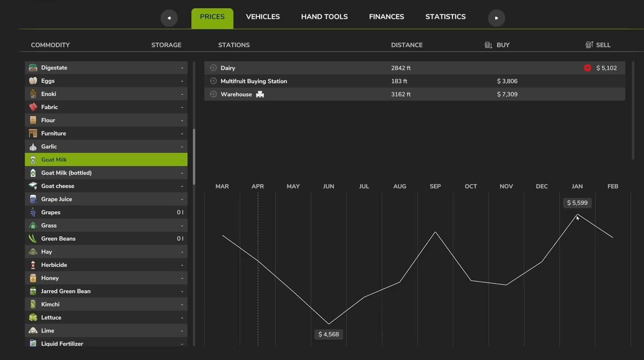This screenshot has height=360, width=644.
Task: Click the Hay pile icon
Action: point(33,252)
